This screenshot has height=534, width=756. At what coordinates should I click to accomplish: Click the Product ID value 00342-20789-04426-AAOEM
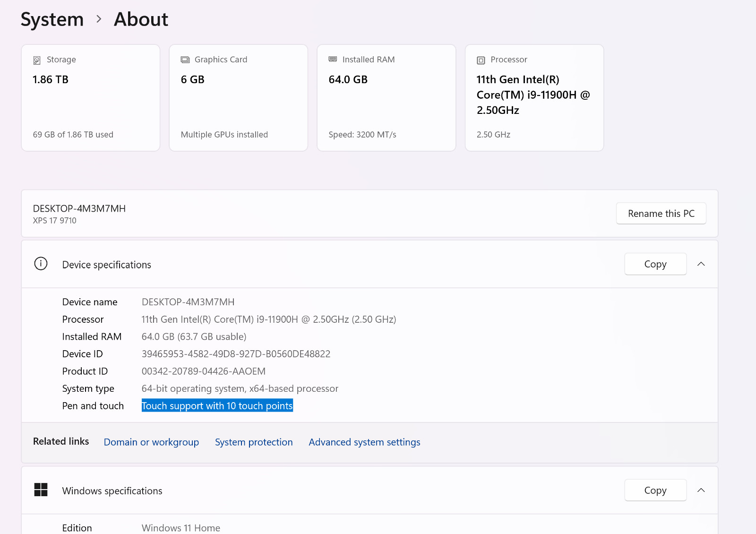(x=204, y=371)
